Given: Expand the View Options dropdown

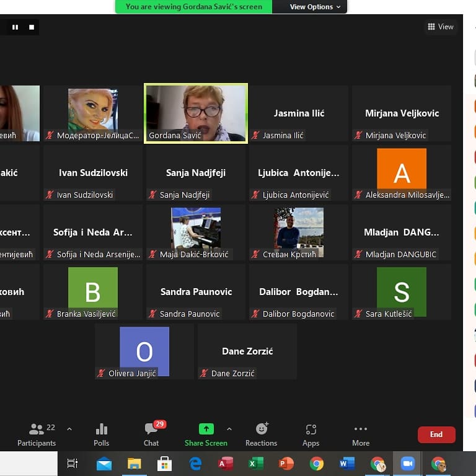Looking at the screenshot, I should tap(315, 7).
